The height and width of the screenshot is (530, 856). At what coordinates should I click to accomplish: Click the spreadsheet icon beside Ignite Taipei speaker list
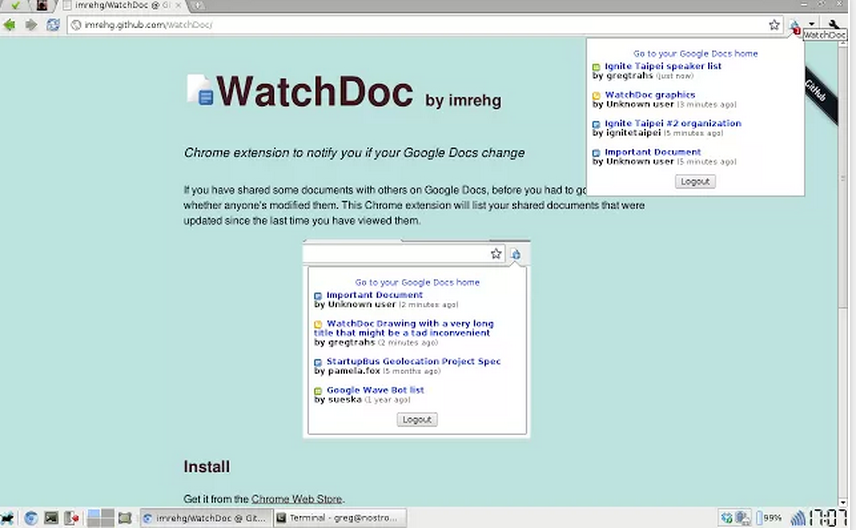pos(596,67)
